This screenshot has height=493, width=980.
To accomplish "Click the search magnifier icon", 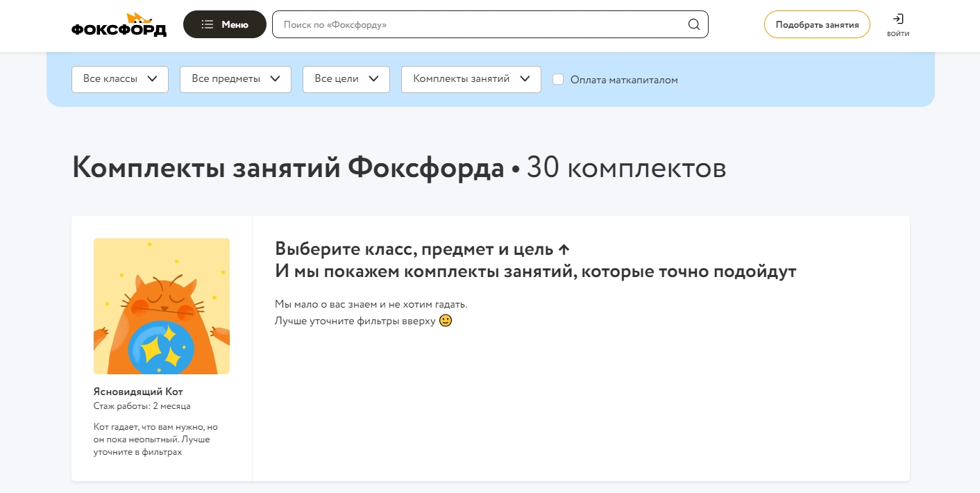I will point(693,24).
